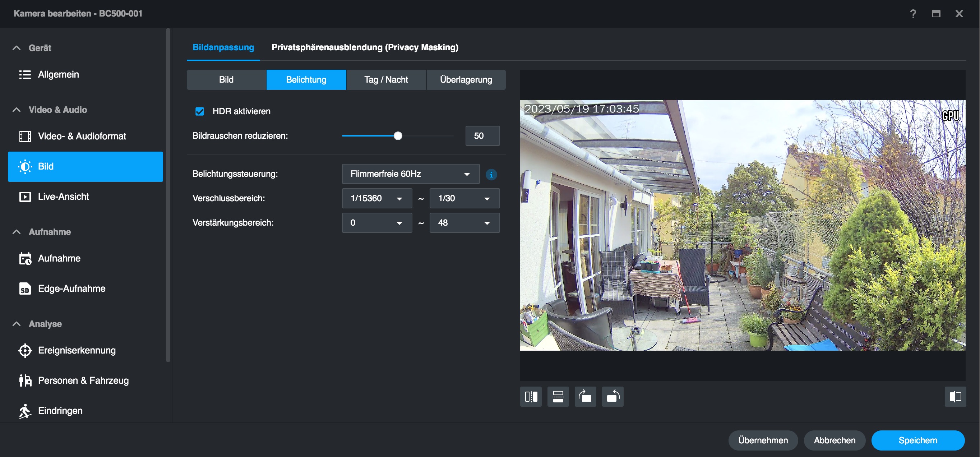Viewport: 980px width, 457px height.
Task: Open the maximum Verstärkungsbereich 48 dropdown
Action: pyautogui.click(x=464, y=223)
